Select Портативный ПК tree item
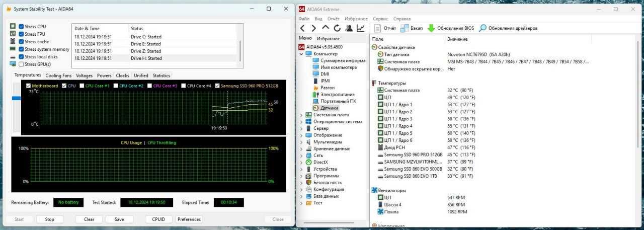 [334, 101]
